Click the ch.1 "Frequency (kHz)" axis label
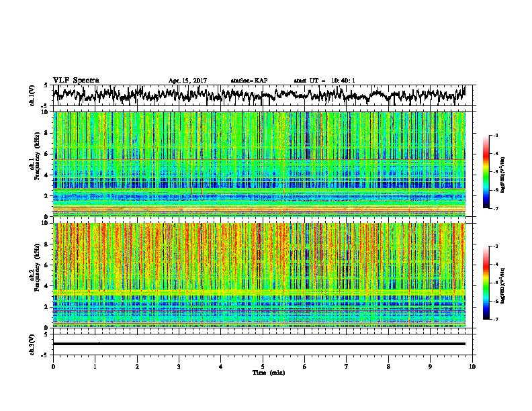Image resolution: width=532 pixels, height=411 pixels. [x=37, y=155]
